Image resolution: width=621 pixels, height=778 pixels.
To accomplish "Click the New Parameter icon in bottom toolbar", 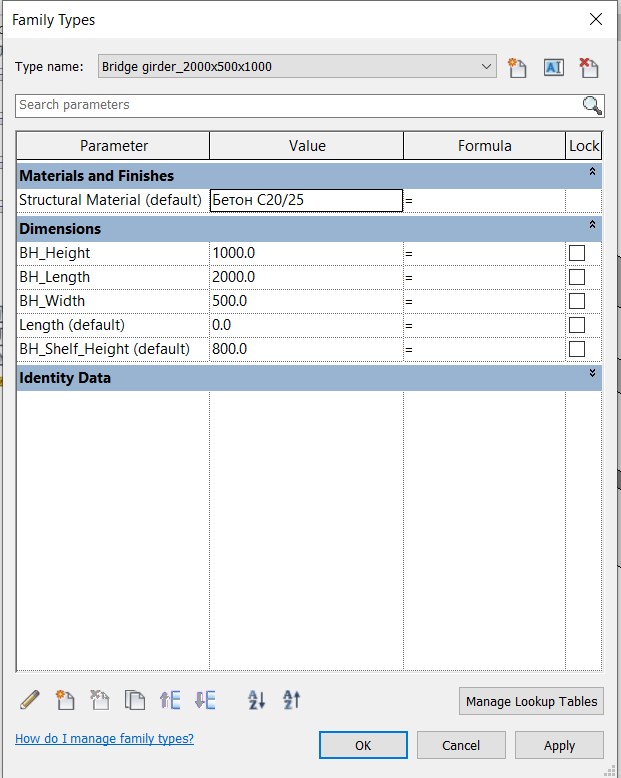I will (65, 700).
